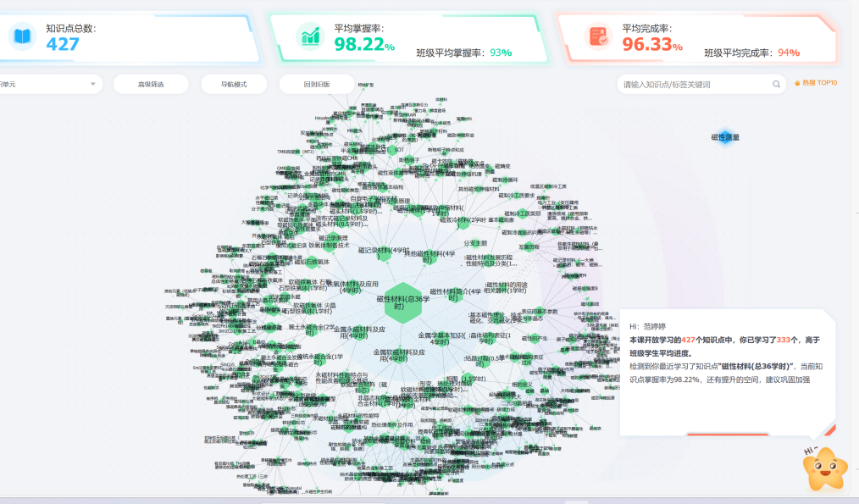Open the unit dropdown arrow

[93, 85]
